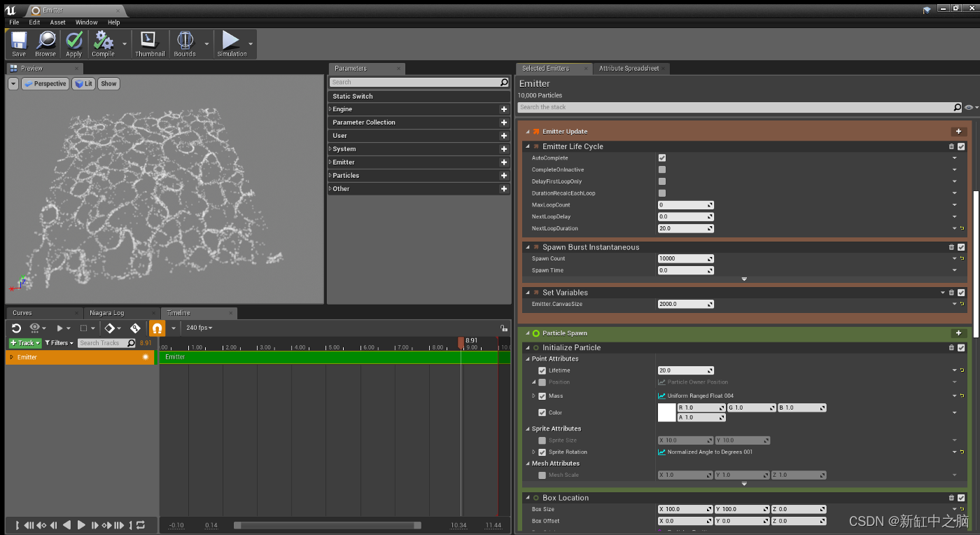Enable DurationRecalcEachLoop checkbox
This screenshot has height=535, width=980.
point(662,193)
